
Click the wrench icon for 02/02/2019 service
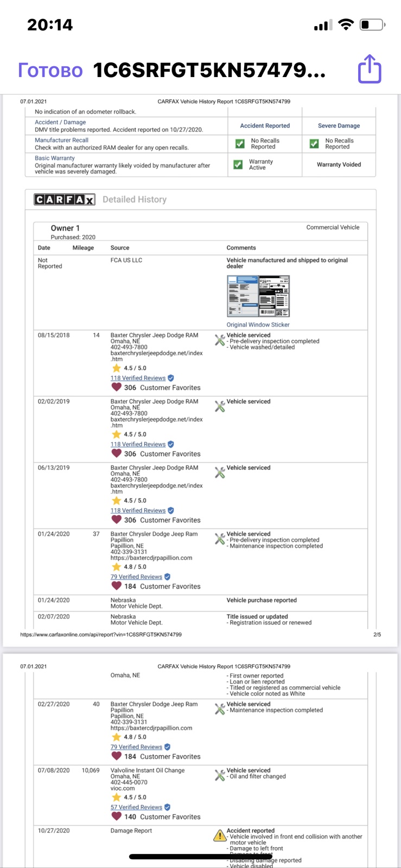click(x=220, y=406)
